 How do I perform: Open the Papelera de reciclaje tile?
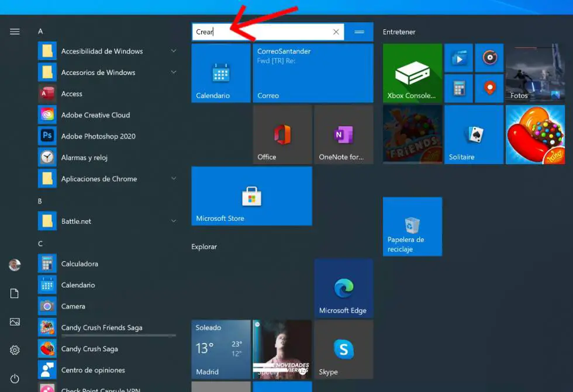413,227
